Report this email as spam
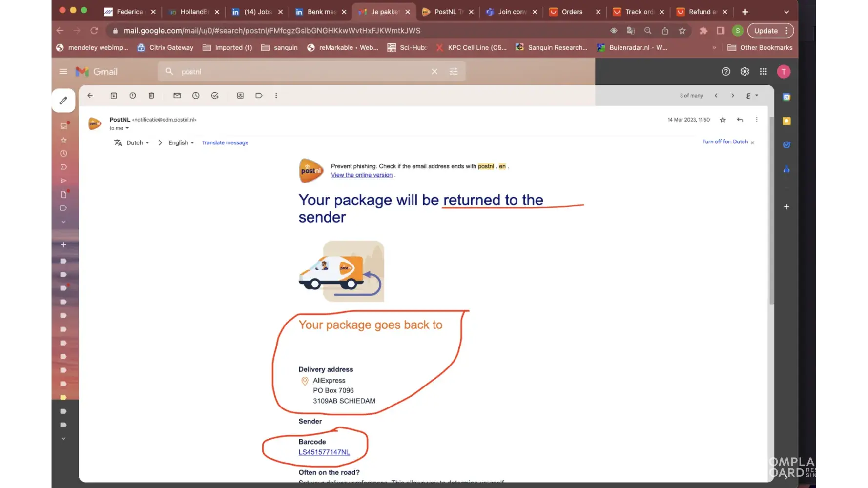Image resolution: width=868 pixels, height=488 pixels. (133, 96)
